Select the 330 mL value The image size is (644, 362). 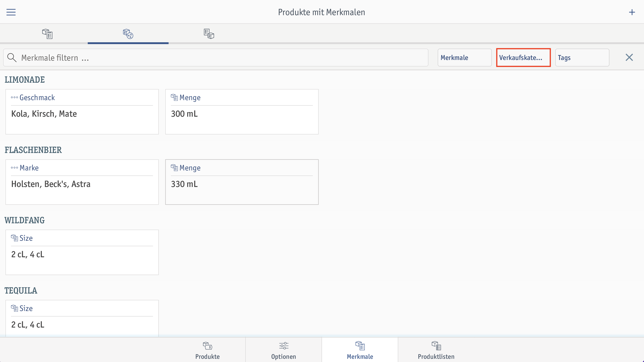point(184,184)
